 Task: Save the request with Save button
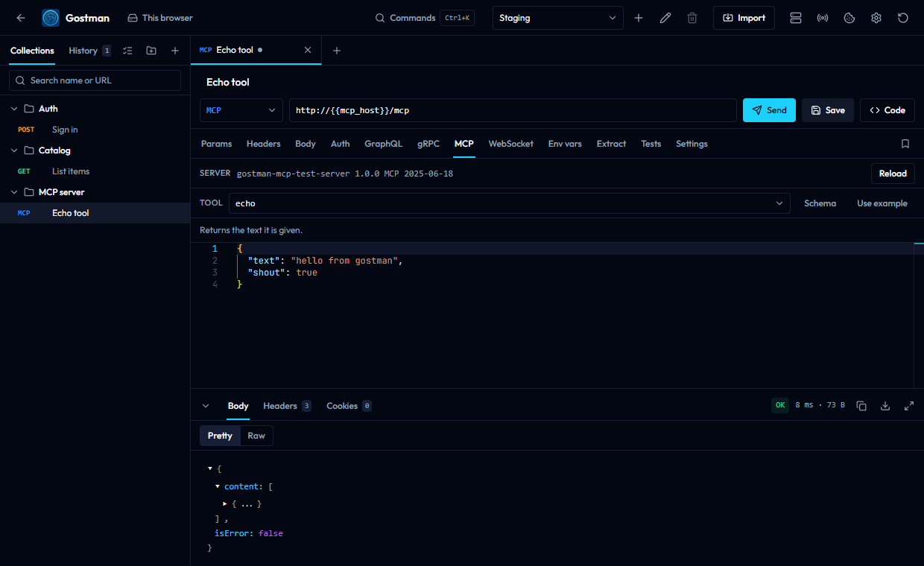click(x=828, y=110)
